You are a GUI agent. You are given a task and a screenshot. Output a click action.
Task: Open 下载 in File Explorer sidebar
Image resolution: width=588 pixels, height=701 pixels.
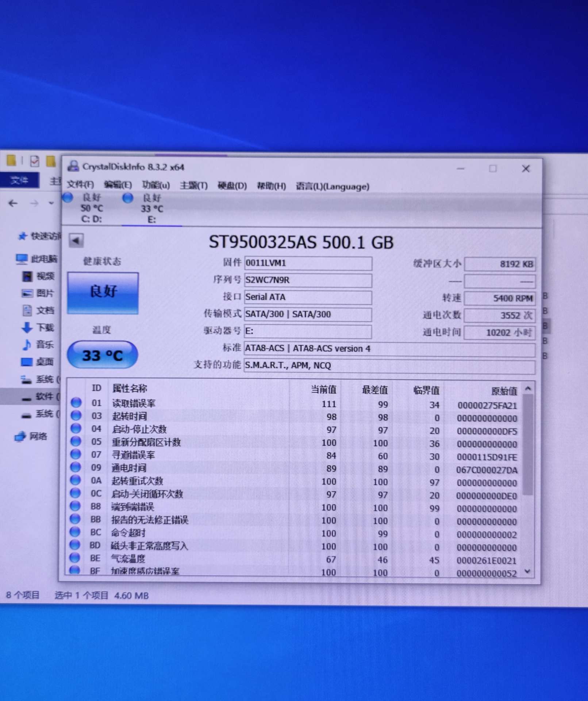pyautogui.click(x=38, y=328)
